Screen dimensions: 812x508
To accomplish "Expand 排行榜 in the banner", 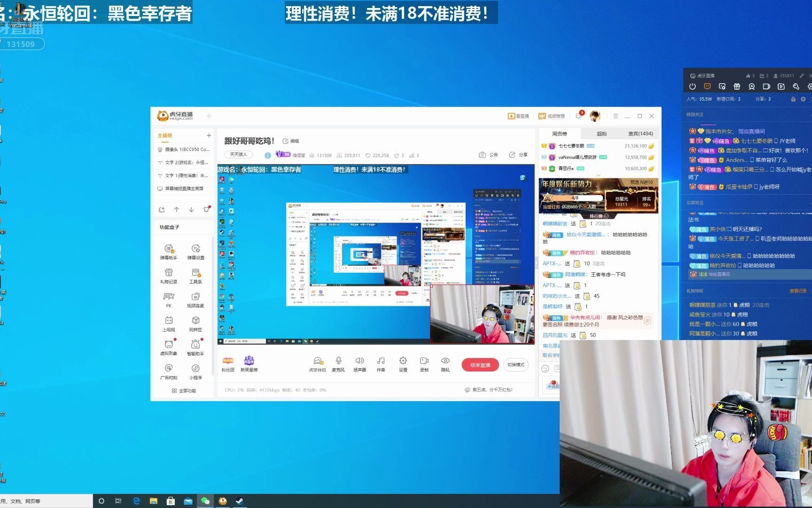I will (x=598, y=216).
